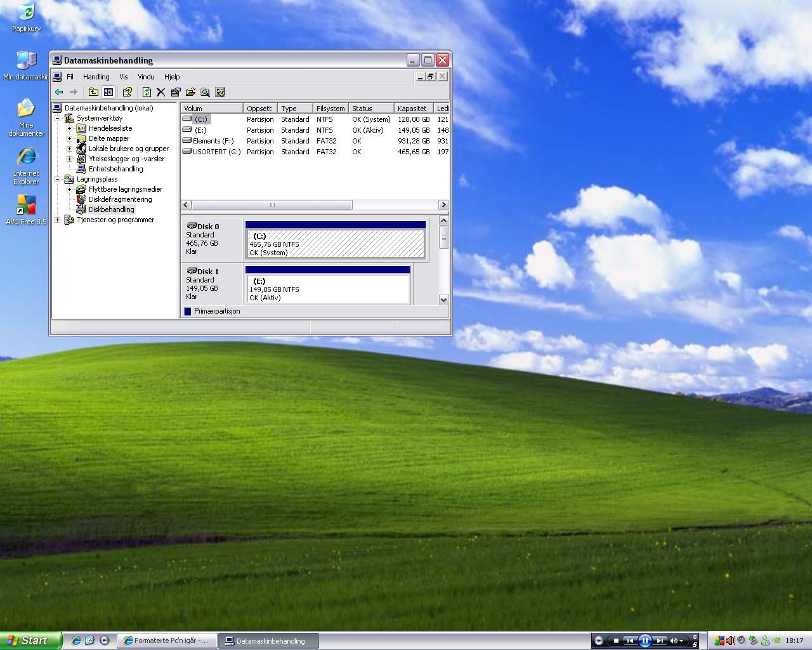Screen dimensions: 812x650
Task: Toggle the console tree pane button
Action: click(108, 92)
